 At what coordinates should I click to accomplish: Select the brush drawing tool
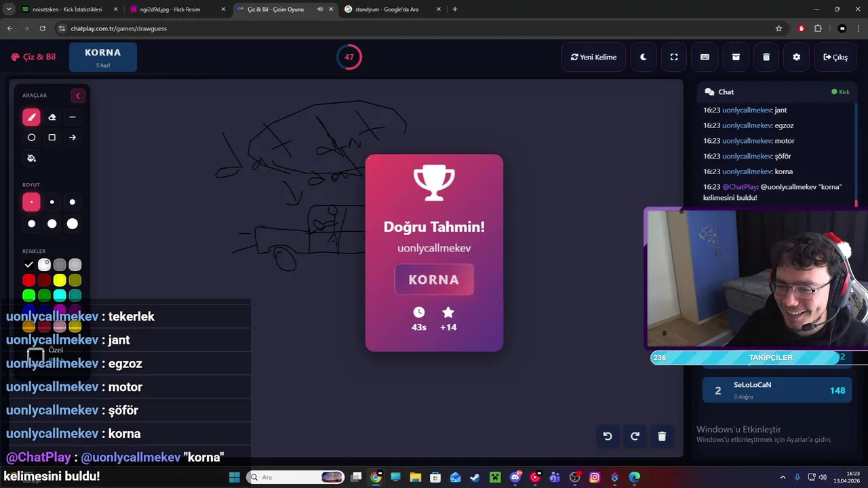[x=31, y=117]
